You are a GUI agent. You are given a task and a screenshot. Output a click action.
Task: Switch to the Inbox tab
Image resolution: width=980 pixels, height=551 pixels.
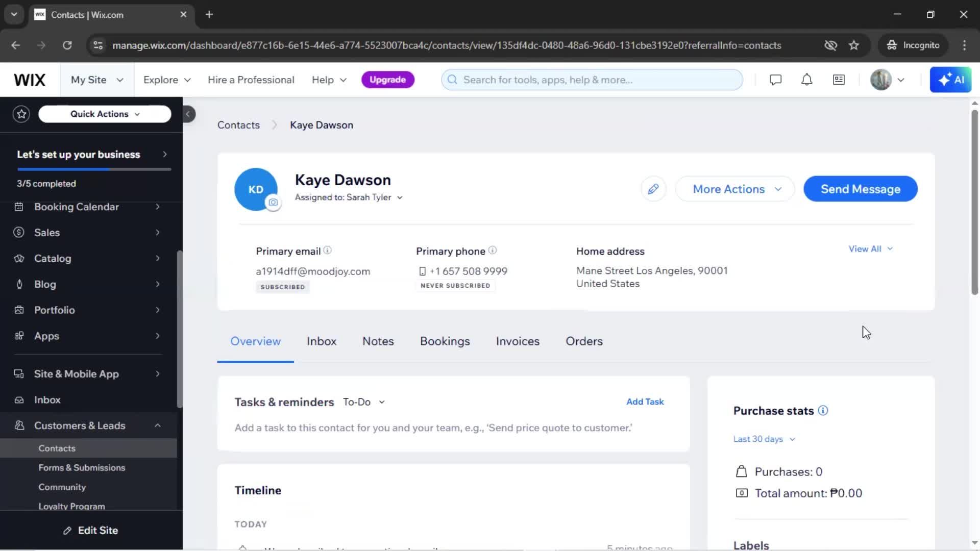tap(322, 341)
